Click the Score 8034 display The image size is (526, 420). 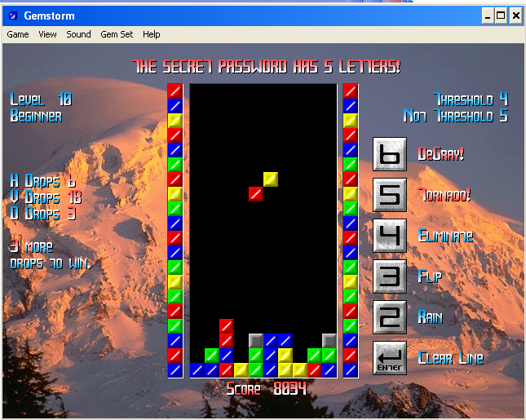[266, 388]
